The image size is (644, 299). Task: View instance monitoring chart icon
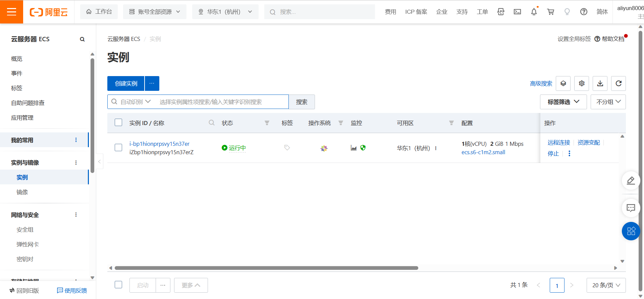click(354, 148)
